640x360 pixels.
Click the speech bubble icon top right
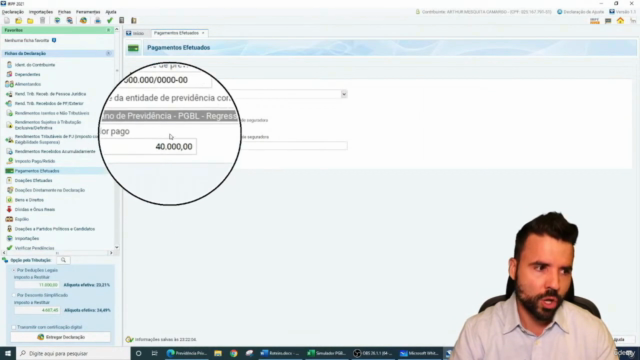coord(608,20)
